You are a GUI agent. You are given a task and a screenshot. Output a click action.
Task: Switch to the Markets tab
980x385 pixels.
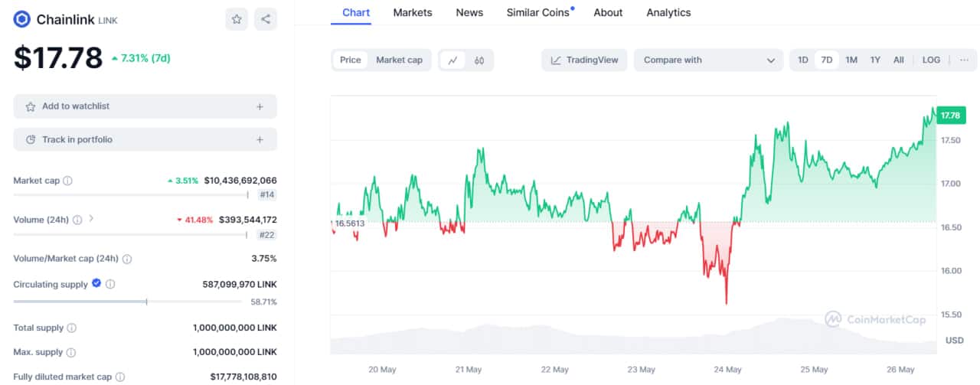click(413, 12)
